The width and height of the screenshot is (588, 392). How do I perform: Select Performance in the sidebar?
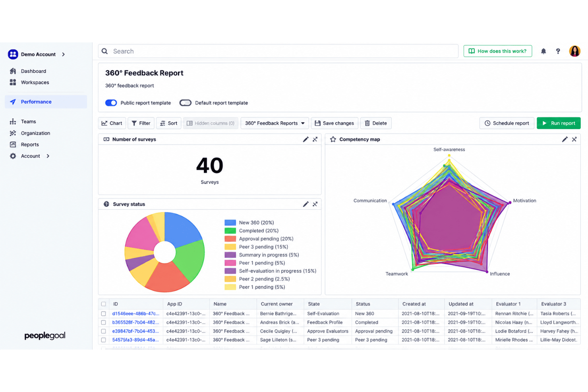46,102
